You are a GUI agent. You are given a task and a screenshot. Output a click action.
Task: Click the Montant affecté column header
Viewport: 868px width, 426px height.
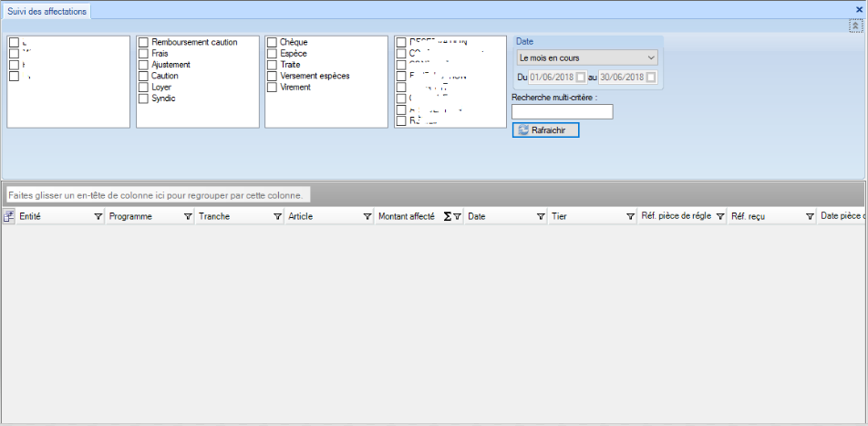407,217
